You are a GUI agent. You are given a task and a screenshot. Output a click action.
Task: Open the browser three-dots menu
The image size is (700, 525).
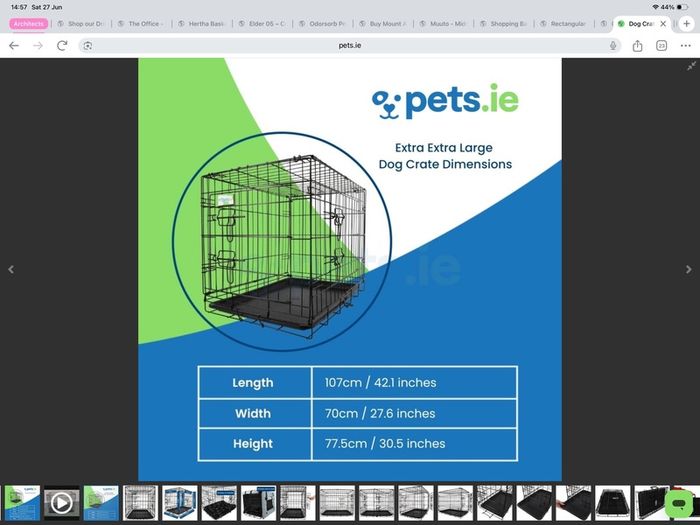click(x=686, y=46)
